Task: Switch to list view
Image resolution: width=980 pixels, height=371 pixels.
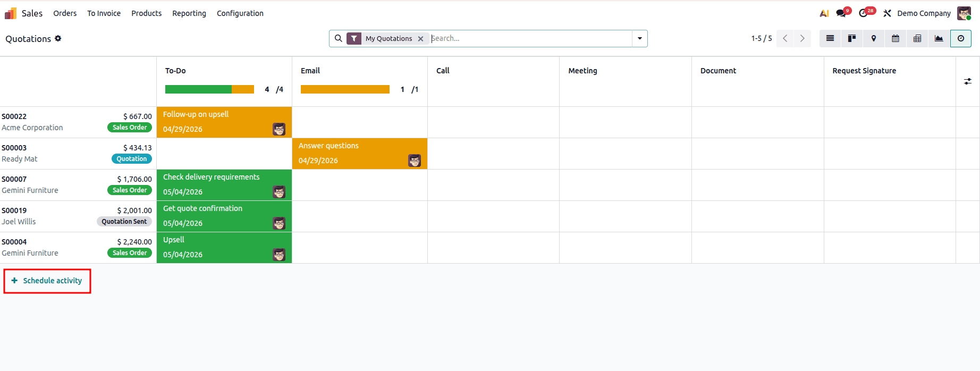Action: coord(830,38)
